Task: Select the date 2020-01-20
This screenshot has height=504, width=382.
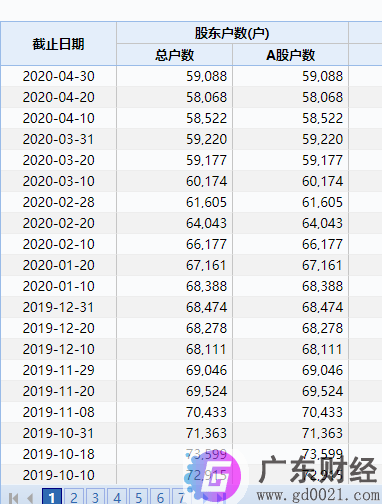Action: [x=59, y=265]
